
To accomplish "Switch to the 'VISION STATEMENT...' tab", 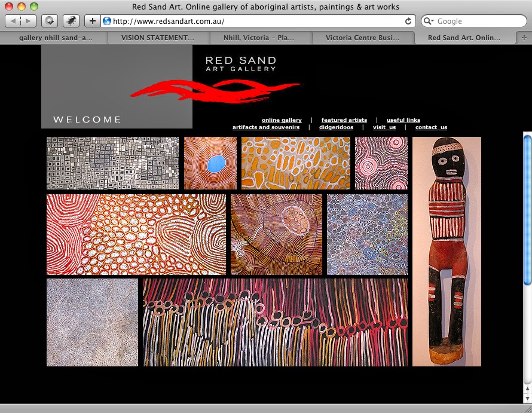I will click(158, 38).
